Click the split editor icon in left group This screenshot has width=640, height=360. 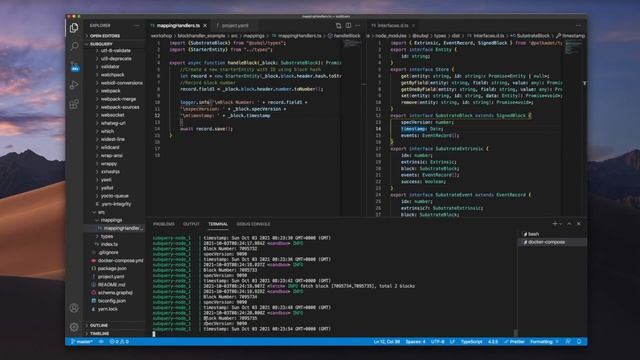[x=348, y=25]
